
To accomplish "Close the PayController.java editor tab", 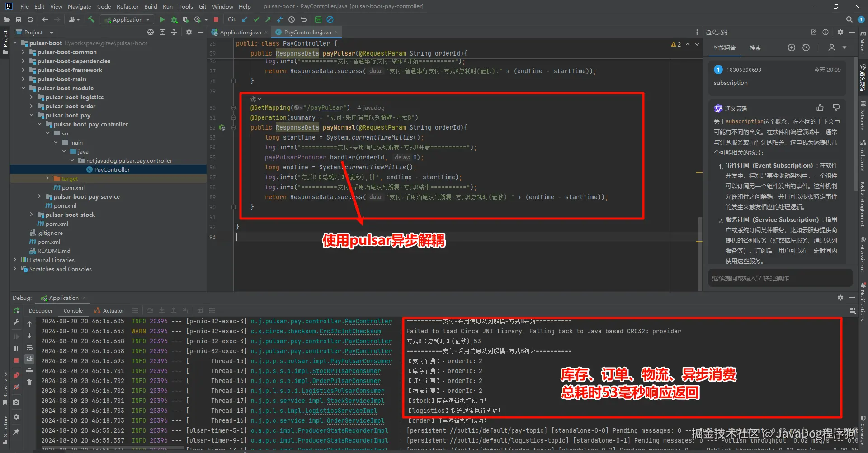I will coord(336,32).
